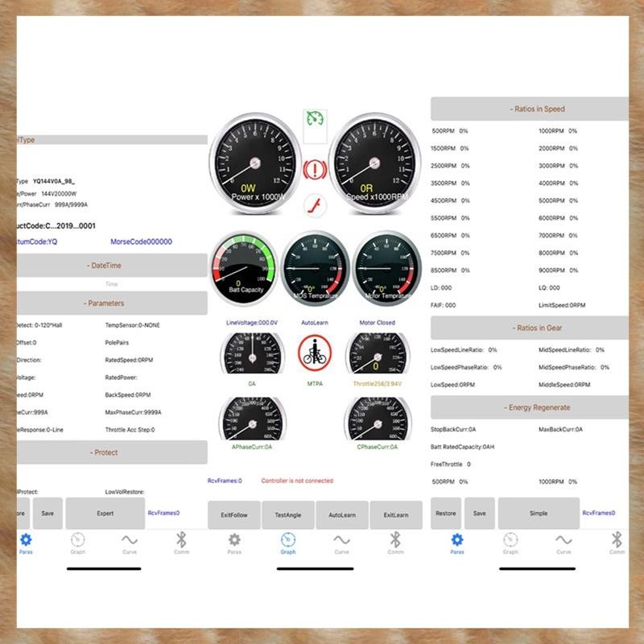
Task: Click the AutoLearn button
Action: [342, 515]
